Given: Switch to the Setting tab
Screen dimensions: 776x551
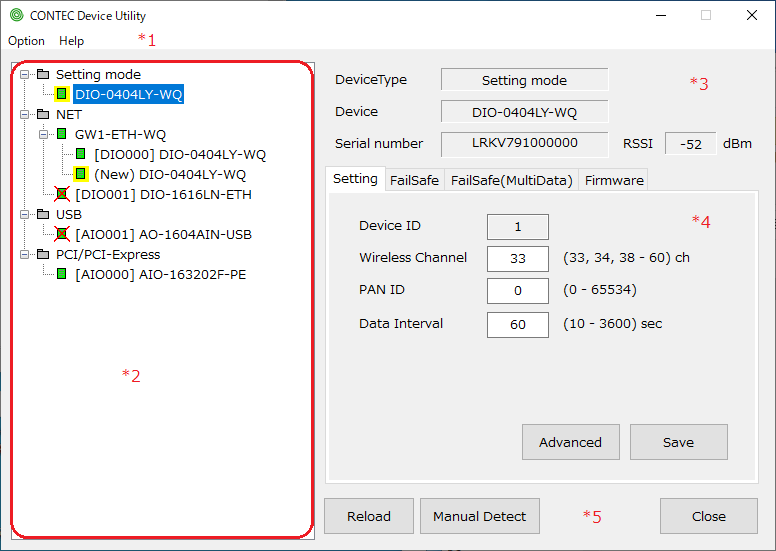Looking at the screenshot, I should pyautogui.click(x=355, y=179).
